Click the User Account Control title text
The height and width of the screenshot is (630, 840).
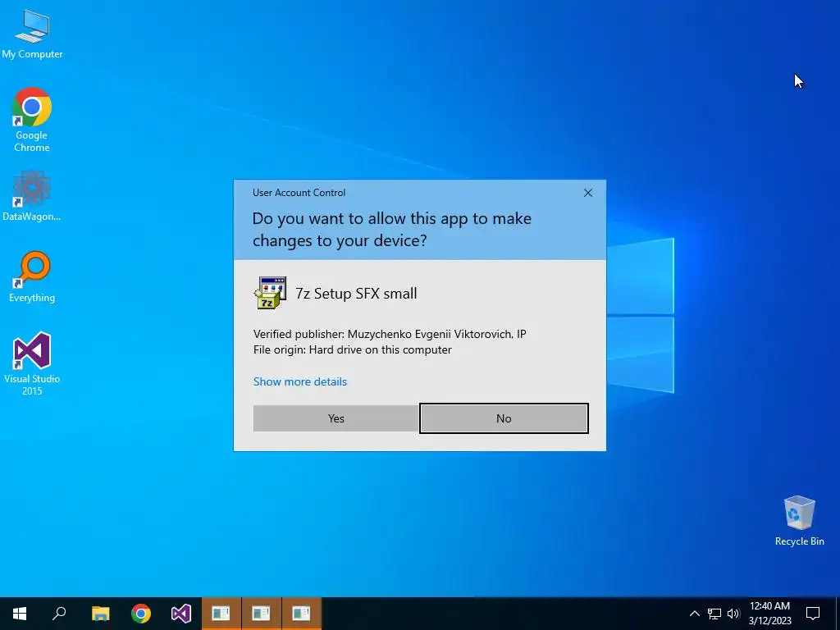pyautogui.click(x=299, y=192)
